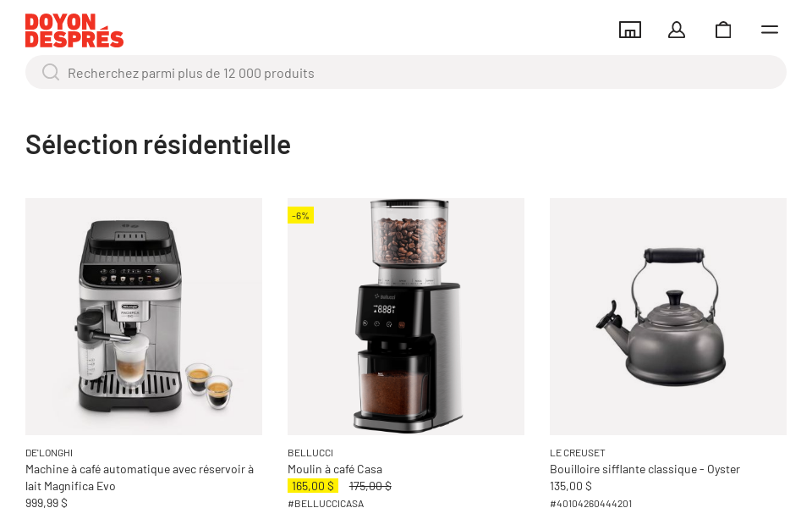Select the DE'LONGHI brand label
The height and width of the screenshot is (508, 812).
click(49, 453)
